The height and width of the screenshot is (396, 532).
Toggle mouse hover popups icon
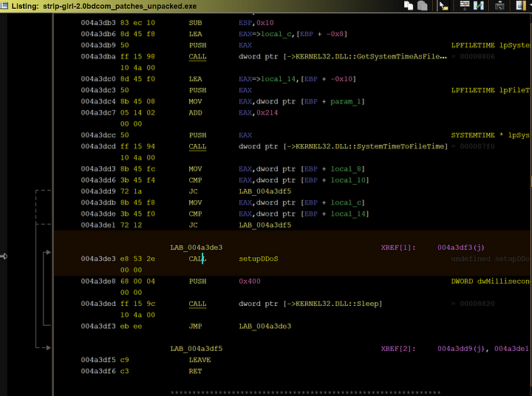[x=444, y=6]
